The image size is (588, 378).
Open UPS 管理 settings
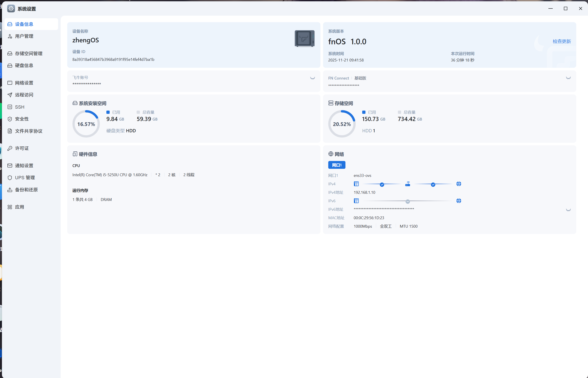pyautogui.click(x=25, y=177)
